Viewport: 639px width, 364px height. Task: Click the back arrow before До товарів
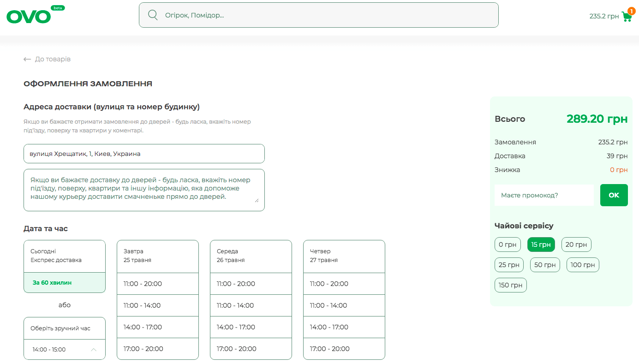pyautogui.click(x=27, y=60)
